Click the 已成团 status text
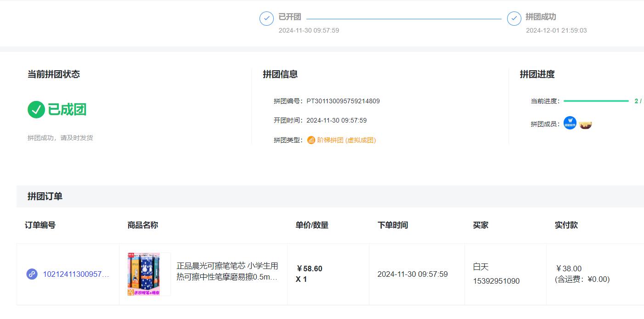The width and height of the screenshot is (644, 319). tap(67, 110)
